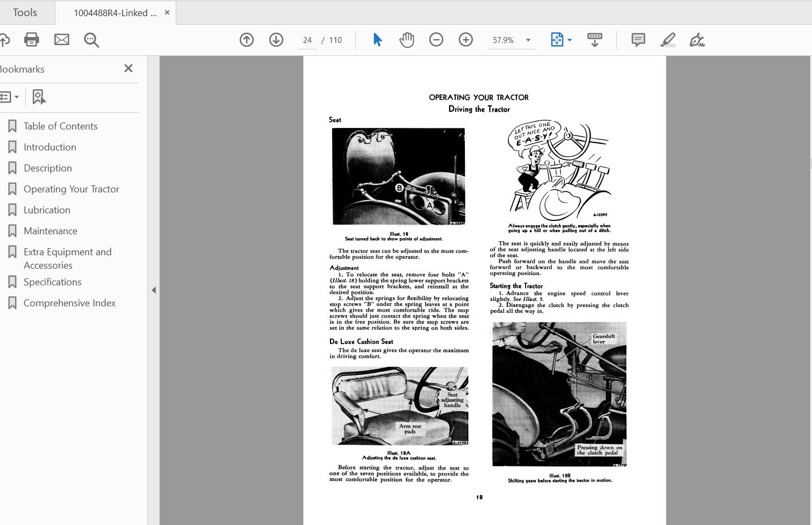812x525 pixels.
Task: Jump to the Introduction bookmark
Action: click(50, 147)
